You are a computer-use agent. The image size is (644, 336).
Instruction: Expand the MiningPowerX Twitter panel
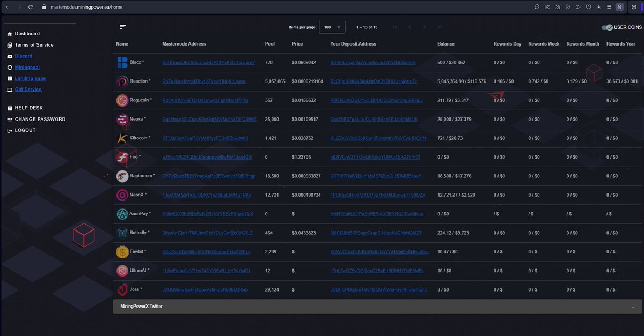coord(377,307)
